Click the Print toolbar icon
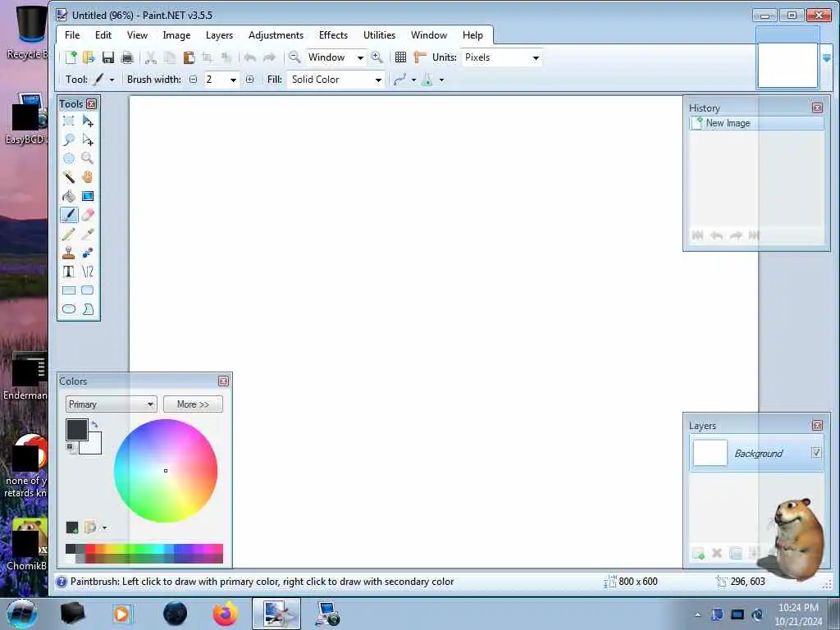The width and height of the screenshot is (840, 630). [127, 57]
